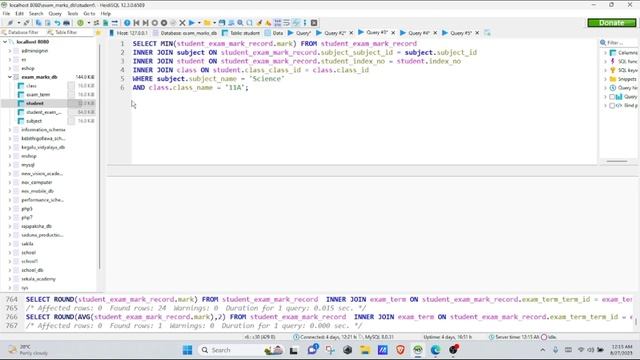Viewport: 640px width, 360px height.
Task: Collapse the exam_marks_db database node
Action: [9, 77]
